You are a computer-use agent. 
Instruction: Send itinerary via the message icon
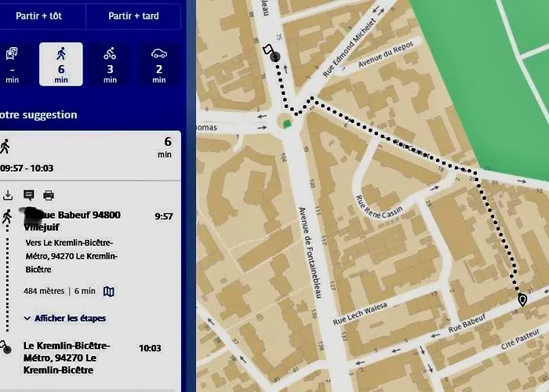click(x=29, y=195)
